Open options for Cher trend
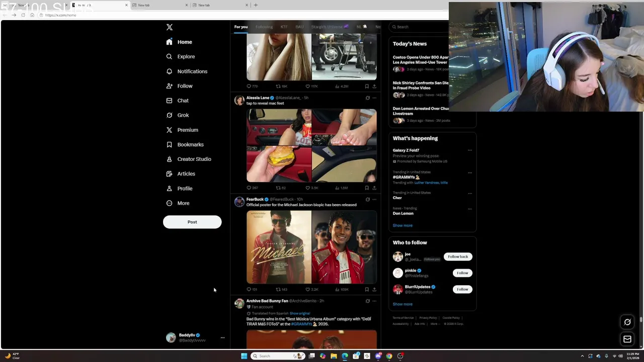 (x=470, y=193)
